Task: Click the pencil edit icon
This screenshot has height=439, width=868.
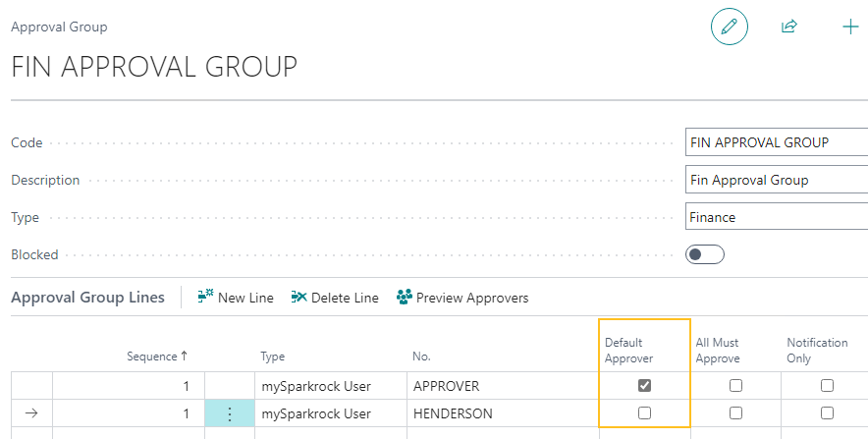Action: tap(729, 27)
